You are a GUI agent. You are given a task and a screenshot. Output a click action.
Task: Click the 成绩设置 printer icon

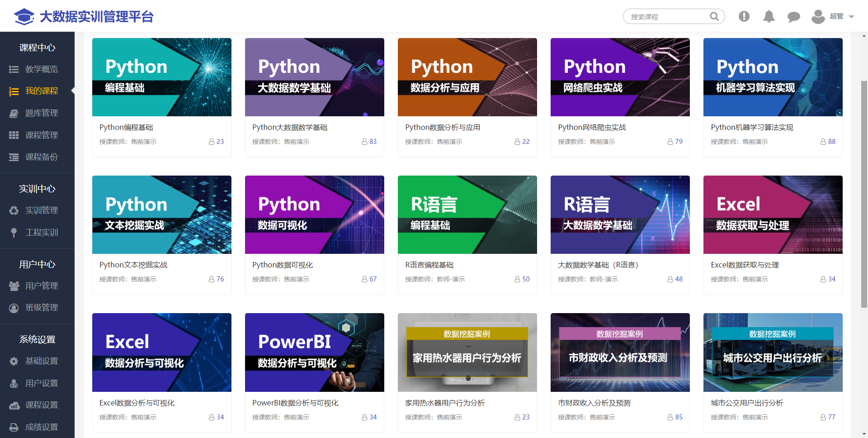pos(14,427)
